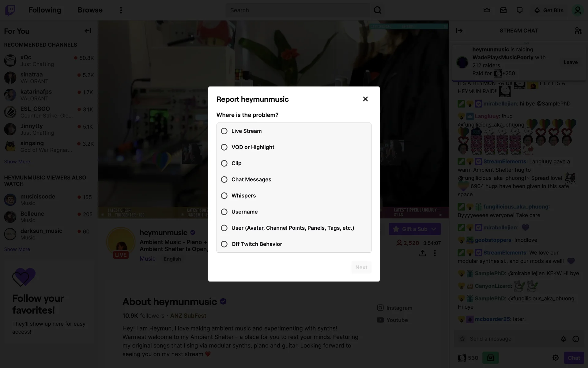Choose the Off Twitch Behavior option
This screenshot has width=588, height=368.
pyautogui.click(x=224, y=244)
